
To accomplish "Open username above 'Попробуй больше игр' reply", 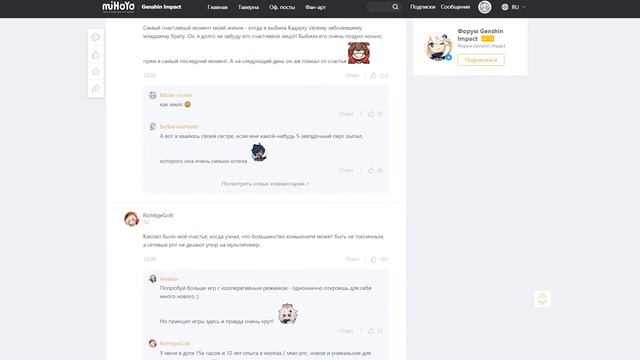I will coord(169,279).
